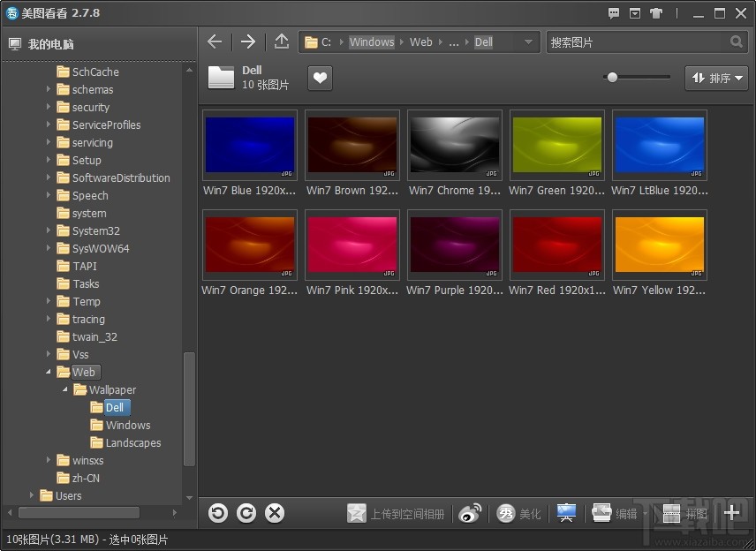
Task: Click the delete X icon in bottom toolbar
Action: click(275, 513)
